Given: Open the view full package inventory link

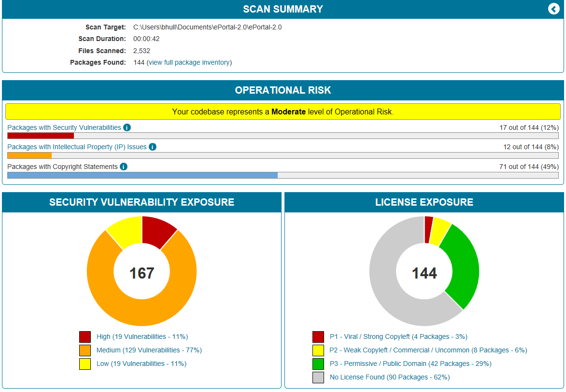Looking at the screenshot, I should (x=189, y=62).
